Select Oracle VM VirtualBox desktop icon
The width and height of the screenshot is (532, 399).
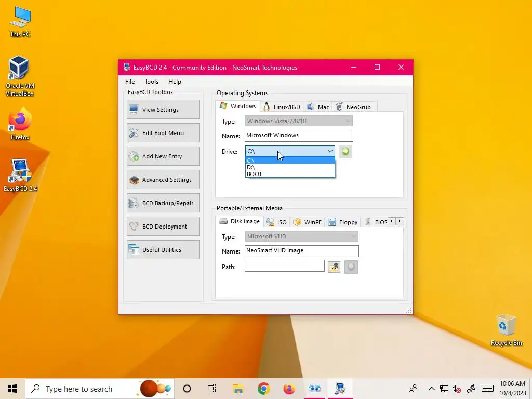19,76
